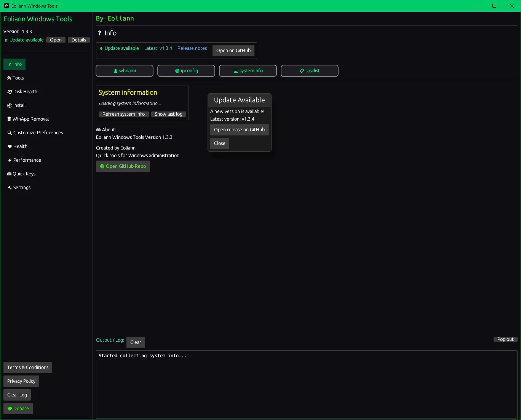Run the ipconfig command

186,71
